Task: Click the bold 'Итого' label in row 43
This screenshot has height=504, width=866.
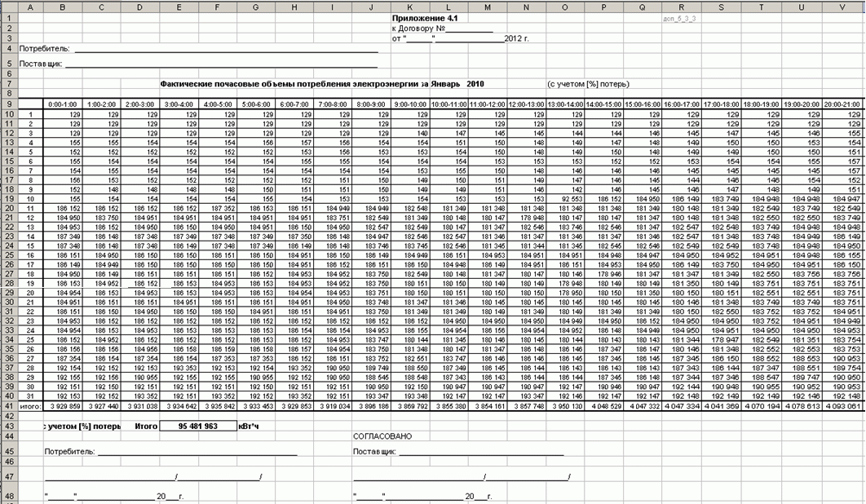Action: [x=145, y=426]
